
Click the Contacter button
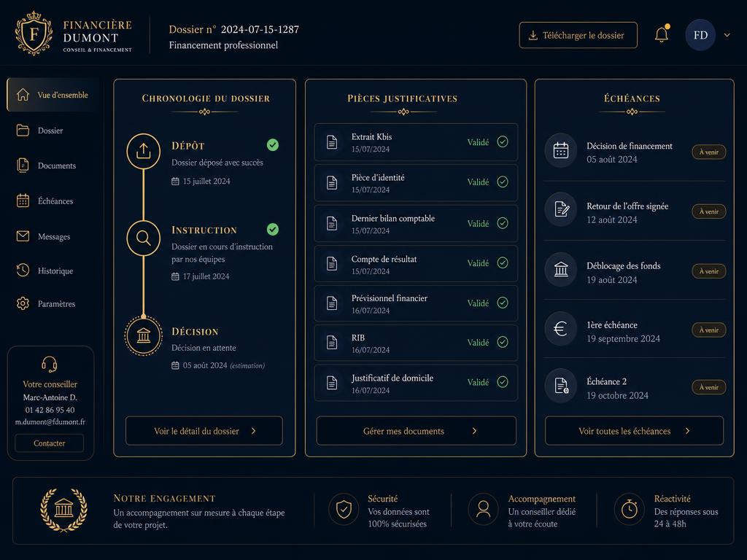(49, 443)
